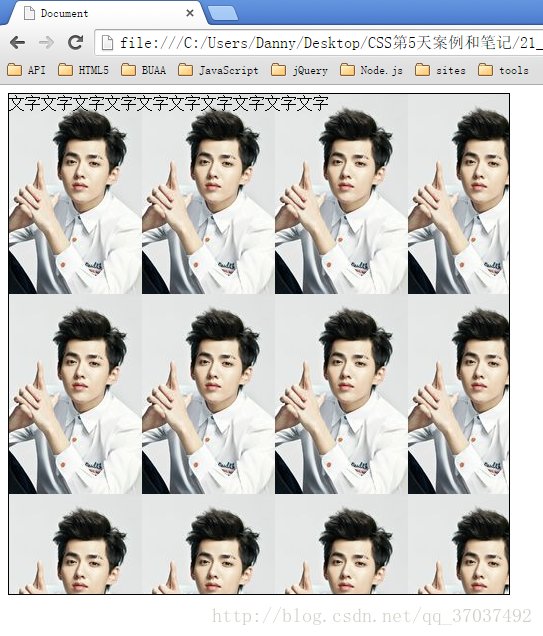Open a new tab with the new tab button
This screenshot has height=636, width=543.
(223, 13)
